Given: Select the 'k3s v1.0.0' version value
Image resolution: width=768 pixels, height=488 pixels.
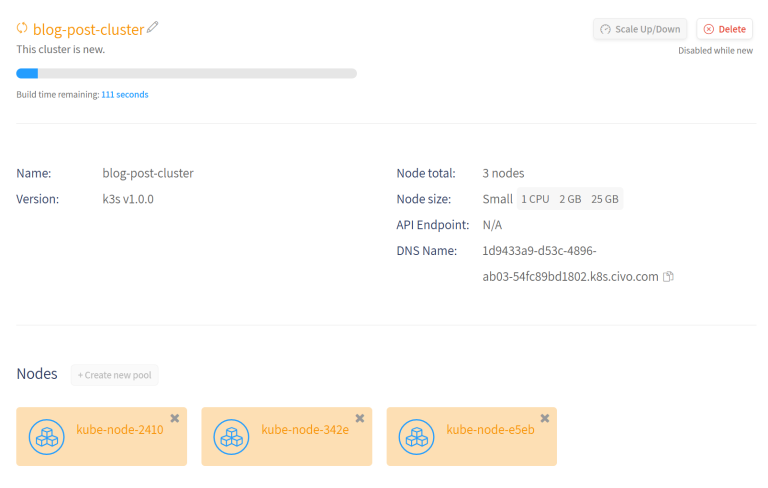Looking at the screenshot, I should click(x=128, y=199).
